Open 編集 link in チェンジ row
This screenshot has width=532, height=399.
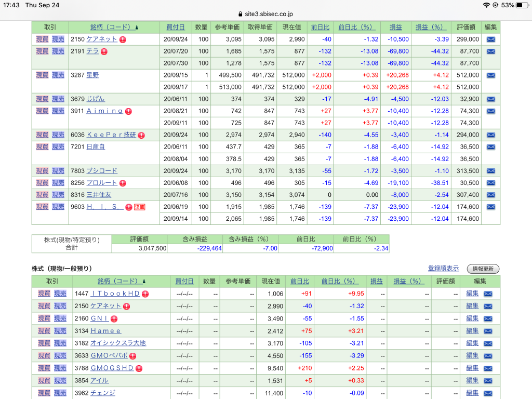pyautogui.click(x=472, y=393)
